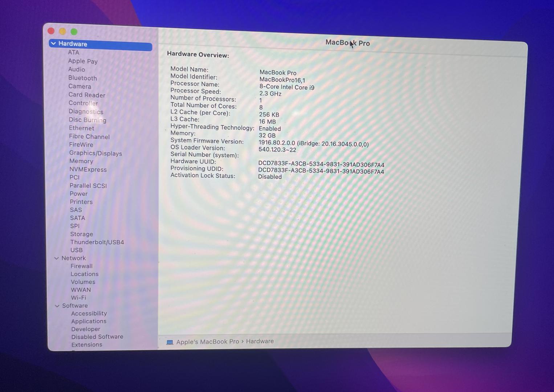
Task: Click the Activation Lock Status value Disabled
Action: pyautogui.click(x=270, y=177)
